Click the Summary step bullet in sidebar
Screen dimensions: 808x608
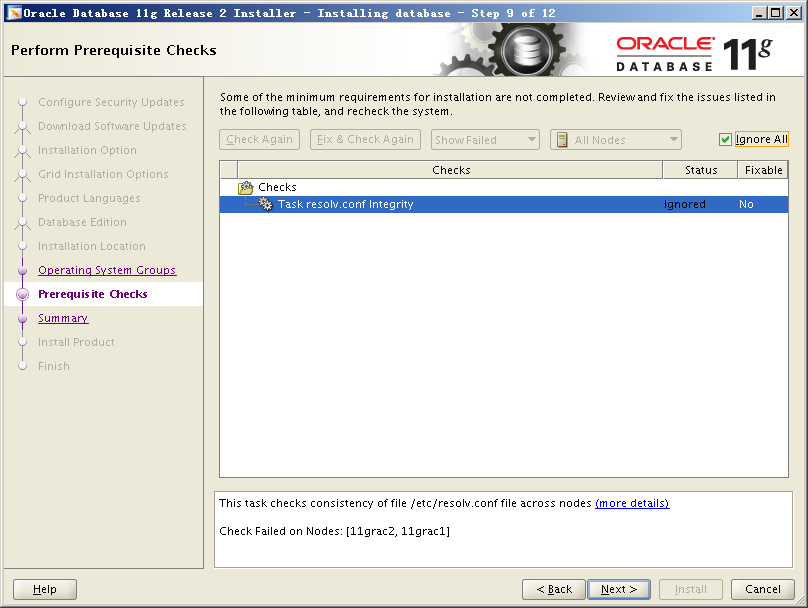23,318
